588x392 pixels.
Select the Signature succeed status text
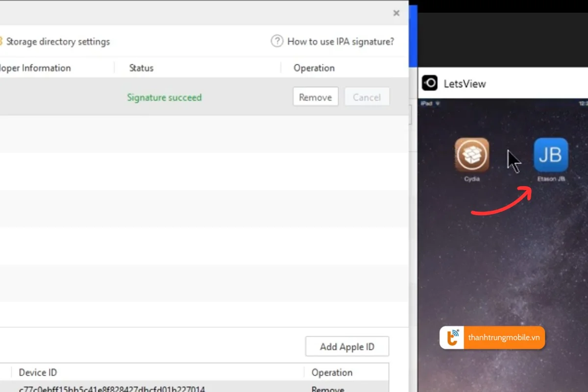(164, 98)
